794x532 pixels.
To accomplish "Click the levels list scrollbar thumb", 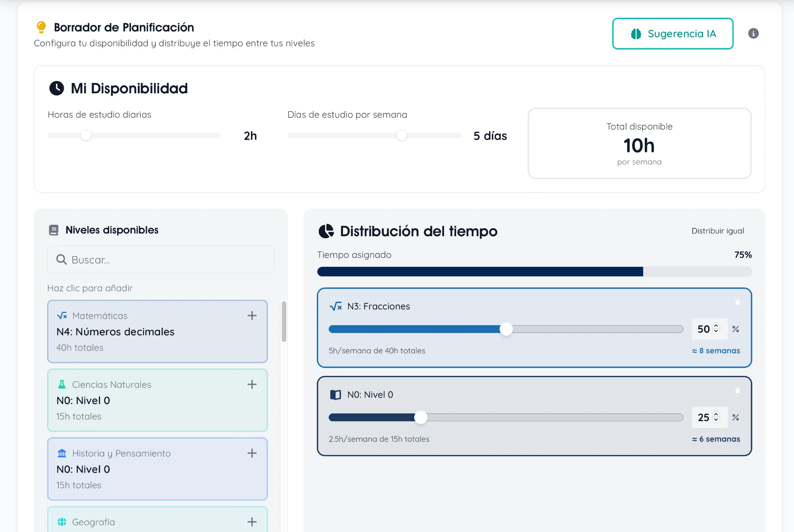I will [x=284, y=322].
